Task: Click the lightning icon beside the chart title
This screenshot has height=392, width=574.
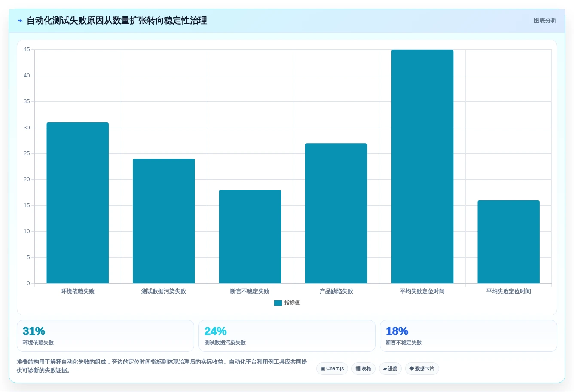Action: click(20, 21)
